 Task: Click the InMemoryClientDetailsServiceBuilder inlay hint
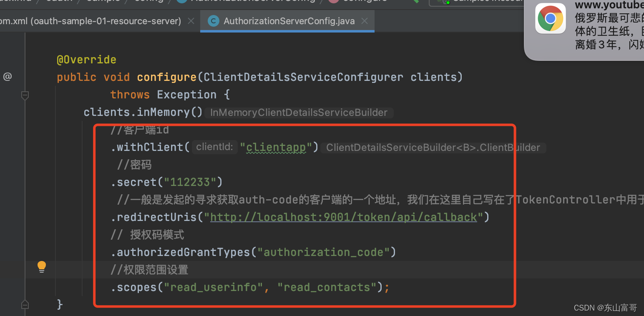coord(299,113)
